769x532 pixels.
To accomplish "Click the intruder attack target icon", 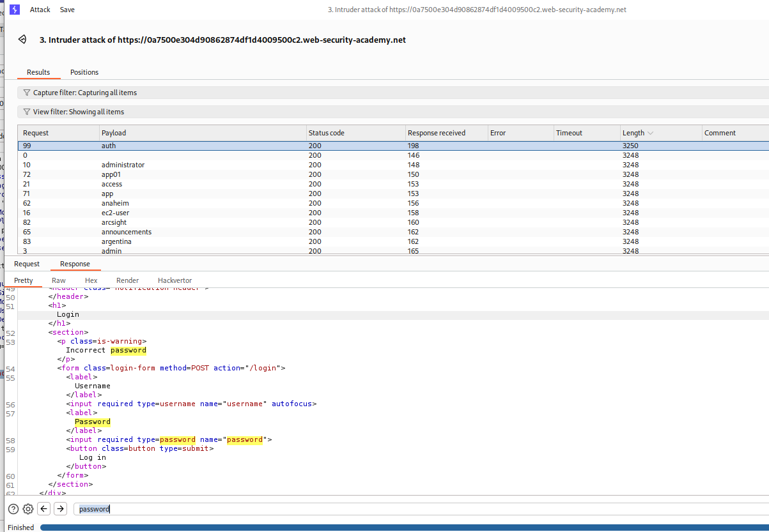I will (22, 40).
